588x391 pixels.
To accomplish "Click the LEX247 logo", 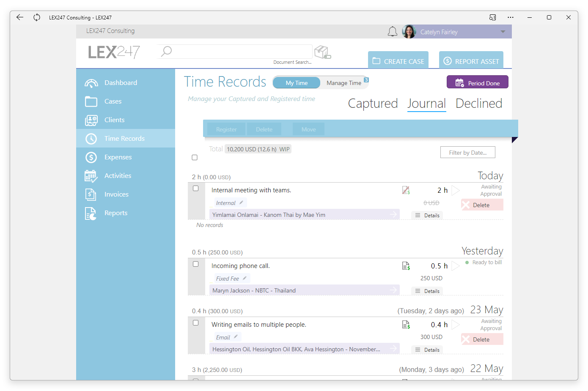I will pos(114,52).
